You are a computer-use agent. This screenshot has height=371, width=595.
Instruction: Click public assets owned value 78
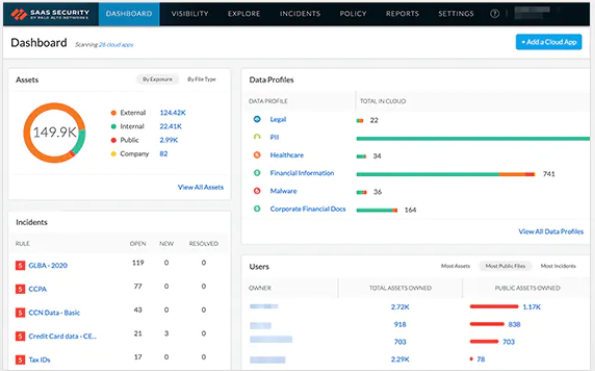[481, 359]
